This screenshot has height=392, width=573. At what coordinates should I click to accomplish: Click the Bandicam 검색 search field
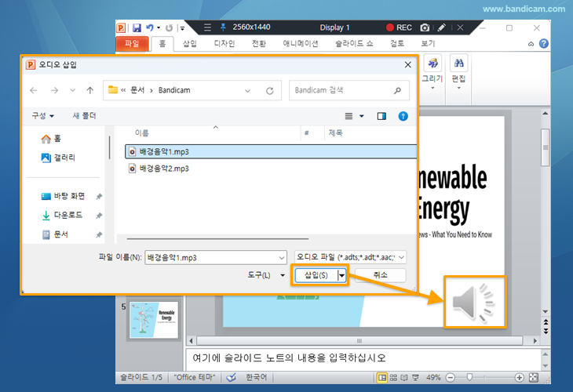(349, 90)
